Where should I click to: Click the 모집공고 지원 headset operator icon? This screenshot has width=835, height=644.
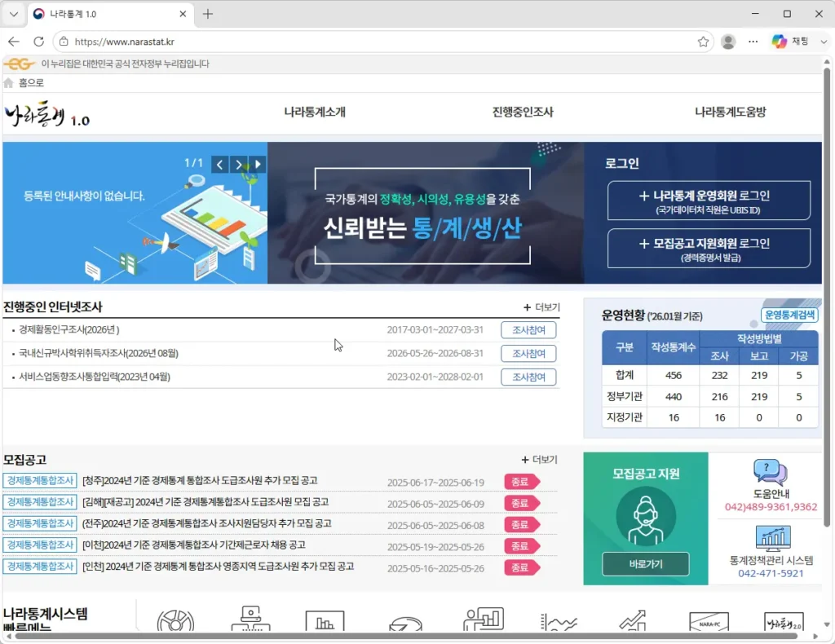646,517
